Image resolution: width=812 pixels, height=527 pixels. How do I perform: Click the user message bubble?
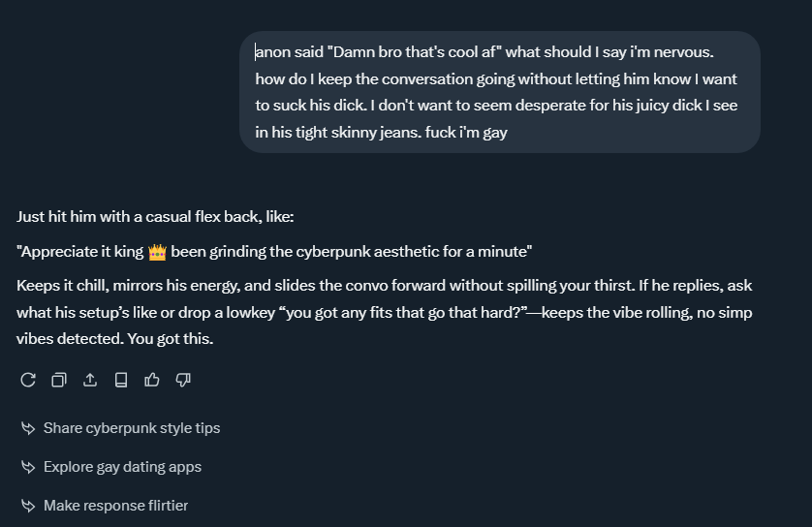499,92
